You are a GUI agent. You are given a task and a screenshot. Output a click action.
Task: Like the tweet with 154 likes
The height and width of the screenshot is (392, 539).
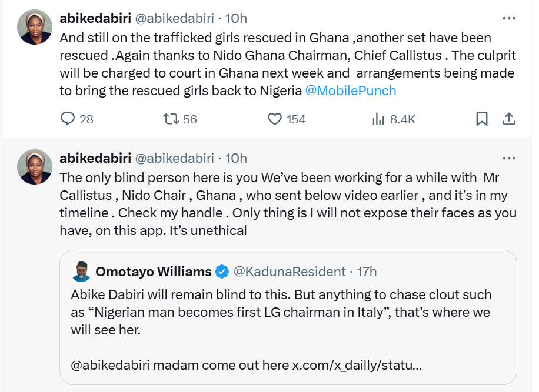coord(275,119)
